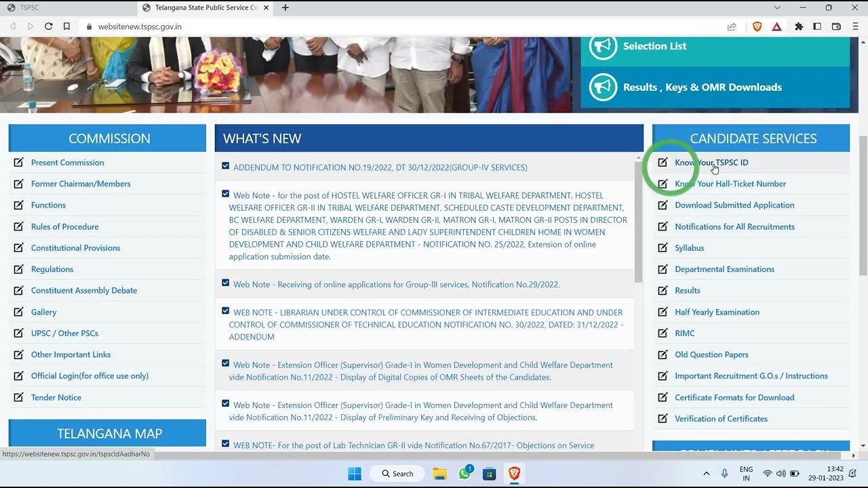
Task: Click the browser forward arrow
Action: [31, 26]
